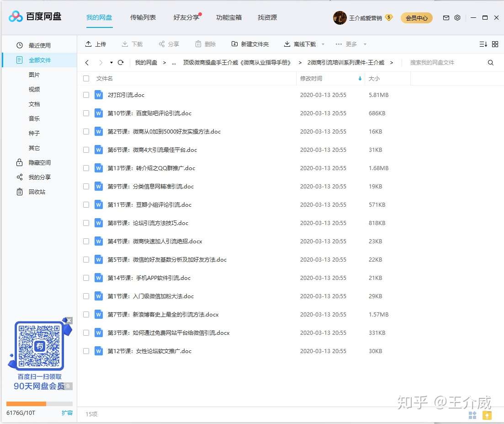Screen dimensions: 504x424
Task: Expand the More (更多) dropdown arrow
Action: (365, 44)
